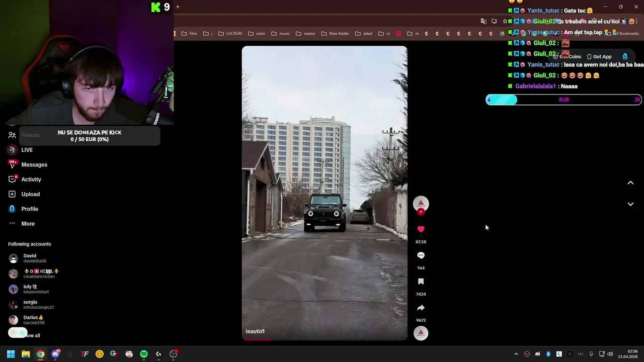Image resolution: width=644 pixels, height=362 pixels.
Task: Open the Film bookmarks folder
Action: tap(189, 34)
